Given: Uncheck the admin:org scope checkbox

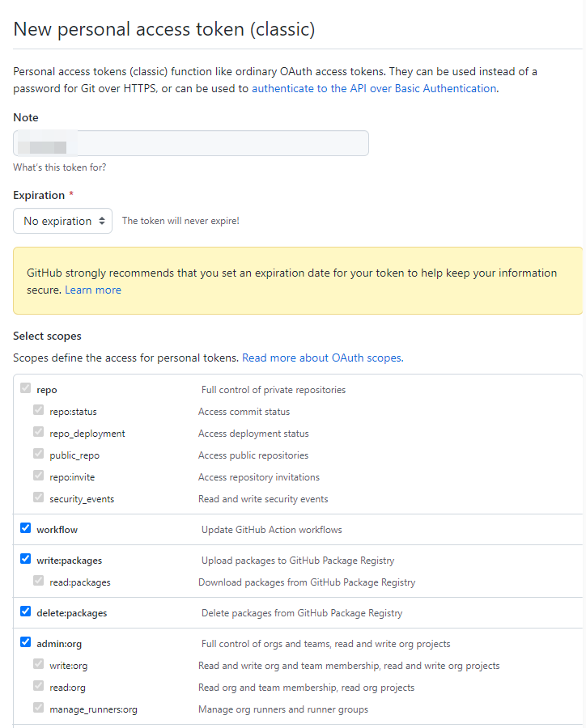Looking at the screenshot, I should tap(26, 642).
